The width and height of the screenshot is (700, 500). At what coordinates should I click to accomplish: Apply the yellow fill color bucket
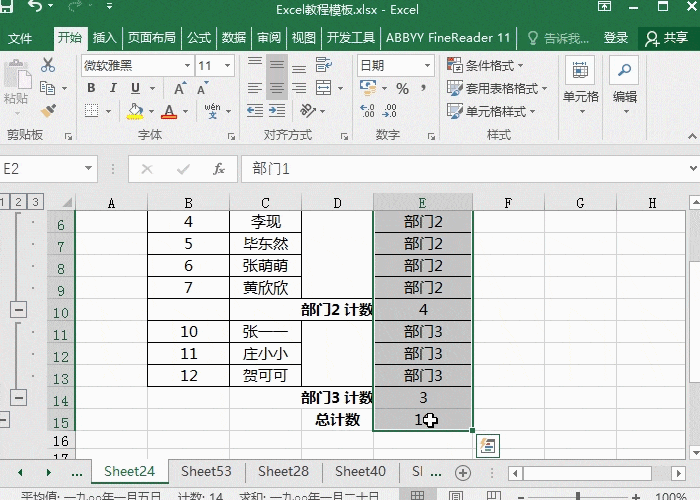pos(135,112)
